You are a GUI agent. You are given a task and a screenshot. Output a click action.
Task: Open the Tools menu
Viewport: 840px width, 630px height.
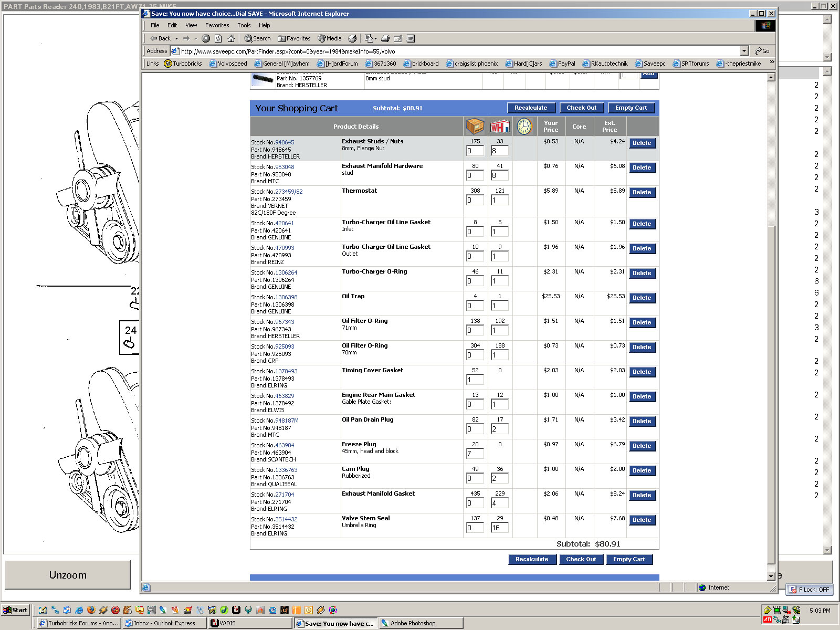click(x=244, y=25)
